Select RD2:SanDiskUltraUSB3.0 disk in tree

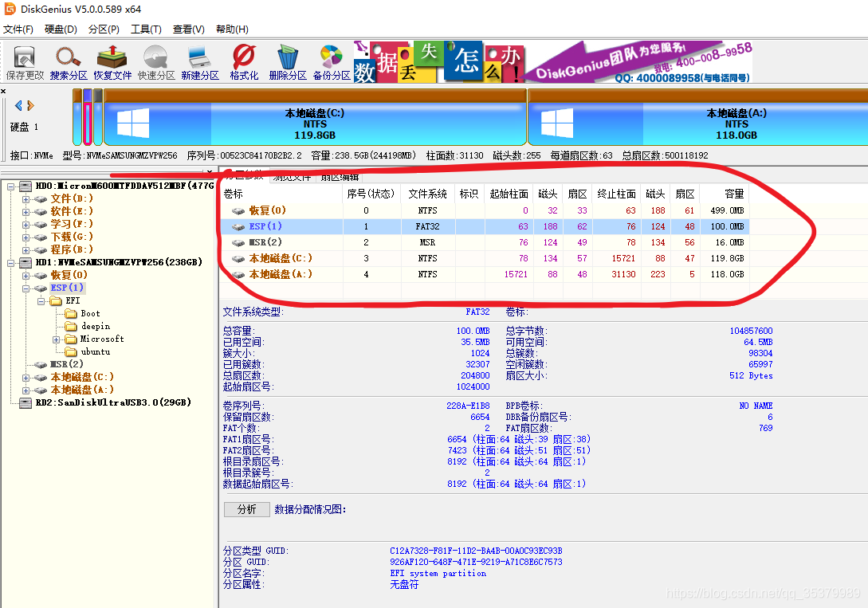[113, 402]
